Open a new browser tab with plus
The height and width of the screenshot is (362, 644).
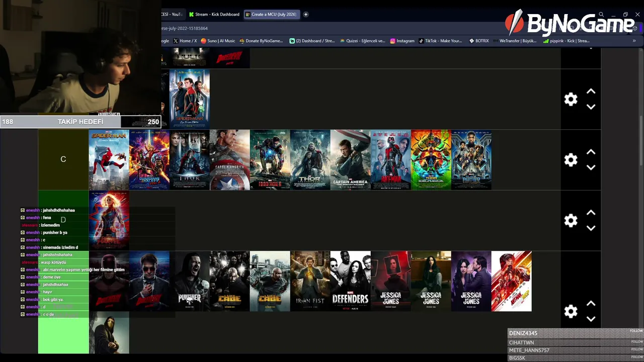(305, 14)
